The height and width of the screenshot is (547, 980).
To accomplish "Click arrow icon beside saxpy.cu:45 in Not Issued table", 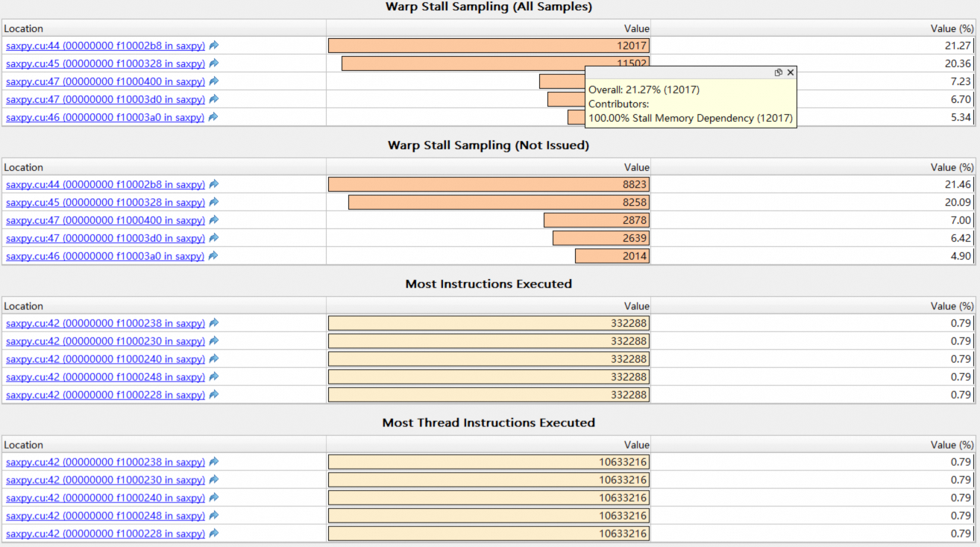I will [x=214, y=202].
